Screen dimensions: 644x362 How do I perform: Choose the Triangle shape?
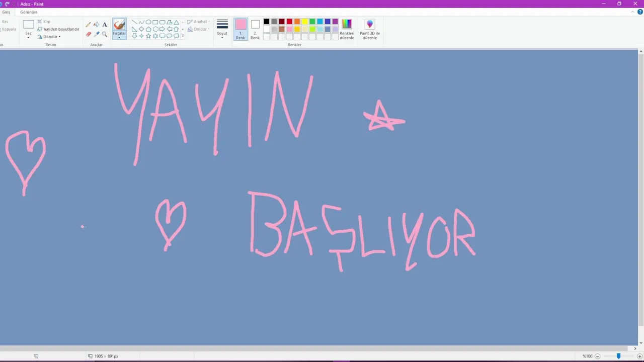pos(176,22)
